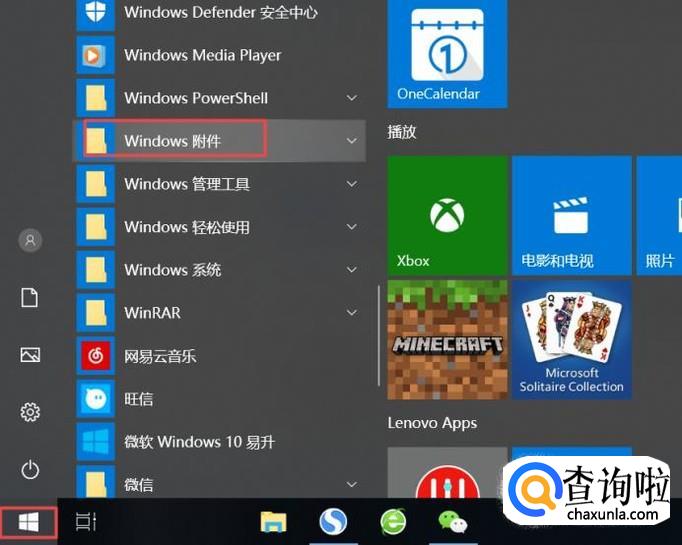Open WeChat from the taskbar
Image resolution: width=682 pixels, height=545 pixels.
click(x=453, y=522)
